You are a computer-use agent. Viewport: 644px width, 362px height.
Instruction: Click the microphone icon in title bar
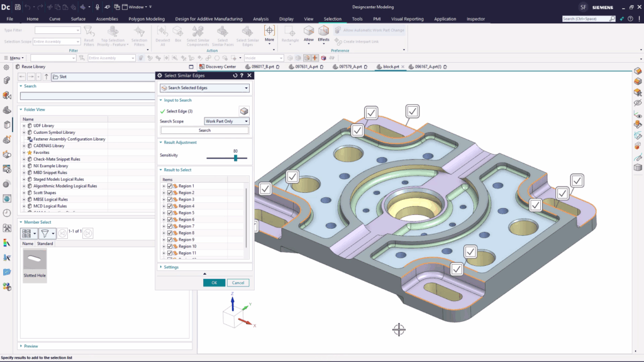[x=97, y=7]
